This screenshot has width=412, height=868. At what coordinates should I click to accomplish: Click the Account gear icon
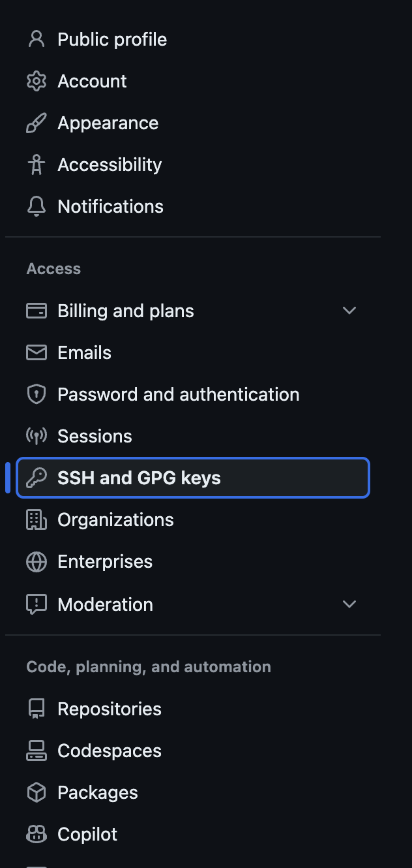[37, 81]
